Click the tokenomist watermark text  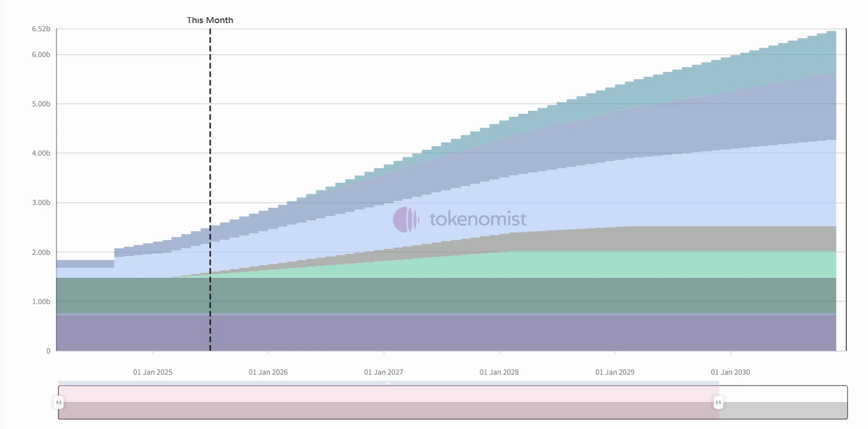click(478, 219)
